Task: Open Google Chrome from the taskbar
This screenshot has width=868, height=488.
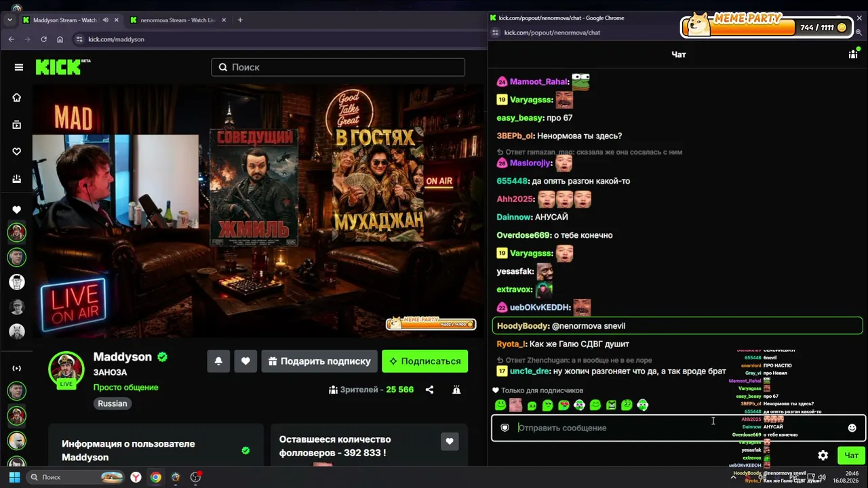Action: [x=156, y=477]
